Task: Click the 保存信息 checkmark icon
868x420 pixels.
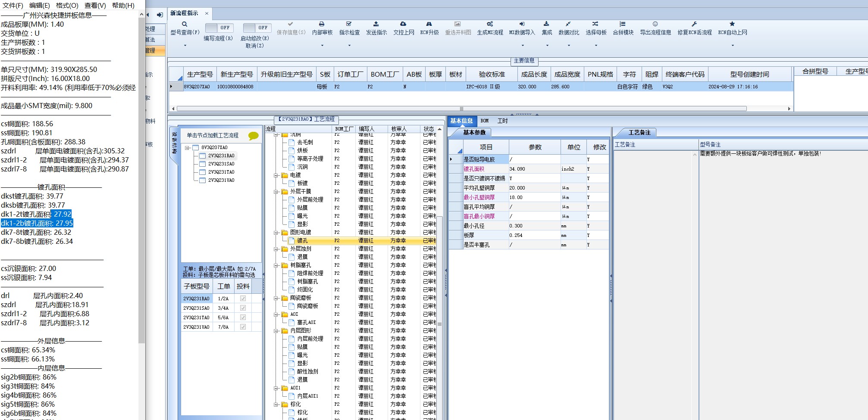Action: 291,24
